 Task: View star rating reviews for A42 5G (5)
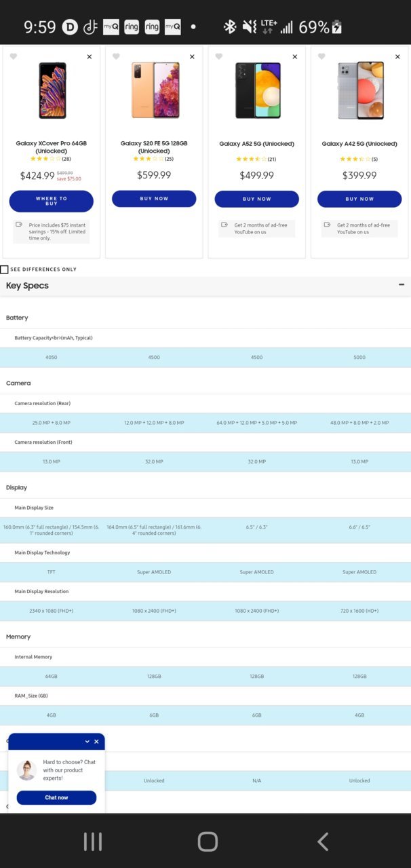point(359,159)
